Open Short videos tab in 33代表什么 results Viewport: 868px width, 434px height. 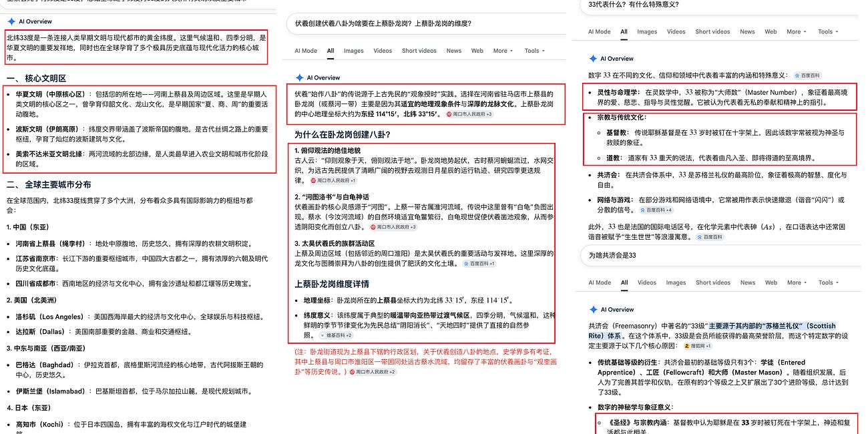click(712, 31)
